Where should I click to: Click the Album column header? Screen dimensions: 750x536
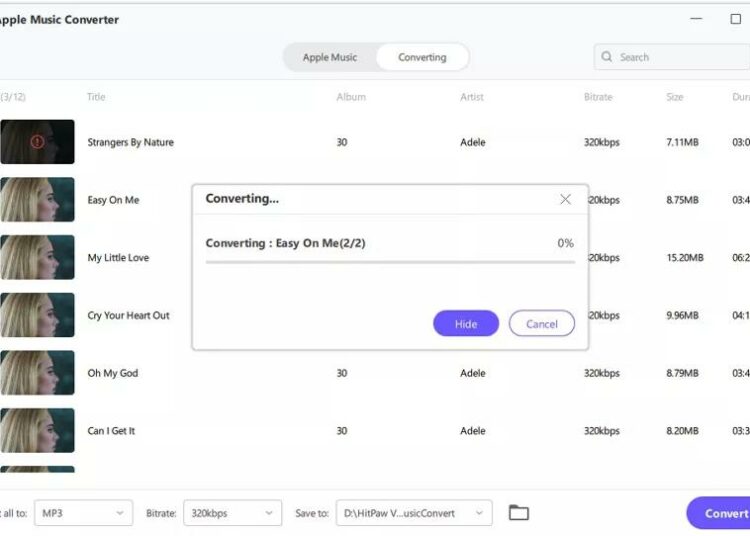351,97
